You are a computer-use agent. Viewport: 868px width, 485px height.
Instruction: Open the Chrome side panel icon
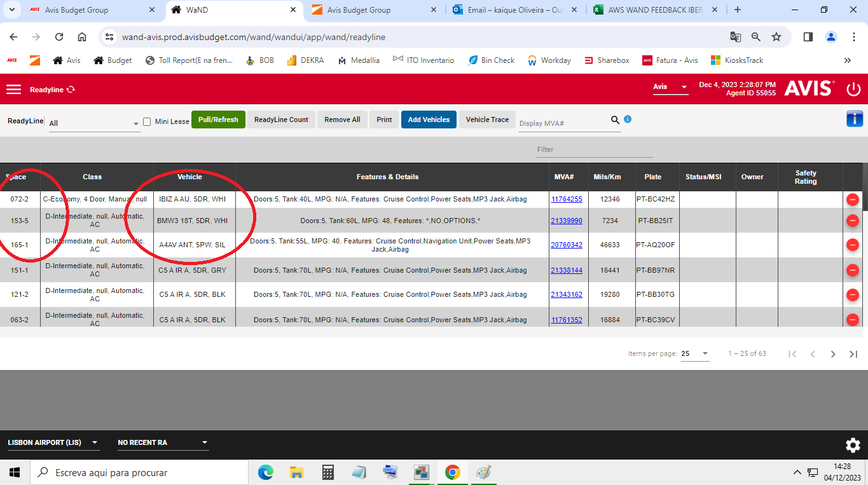pos(808,37)
